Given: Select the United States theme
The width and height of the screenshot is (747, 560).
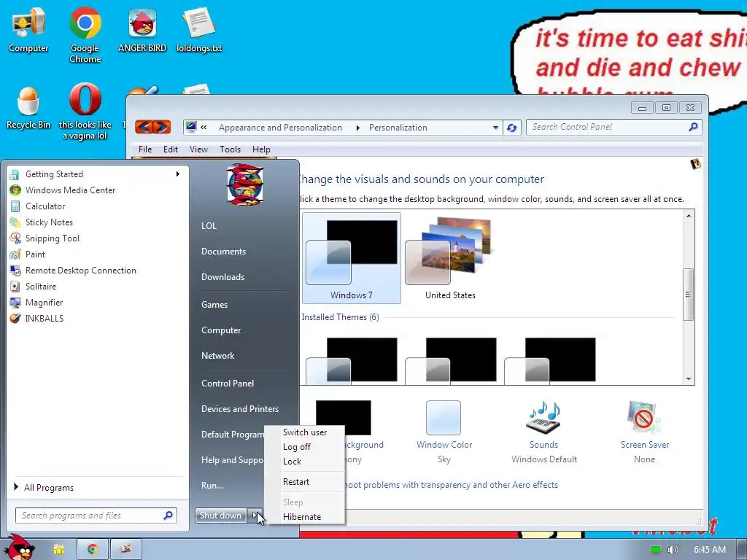Looking at the screenshot, I should point(450,257).
